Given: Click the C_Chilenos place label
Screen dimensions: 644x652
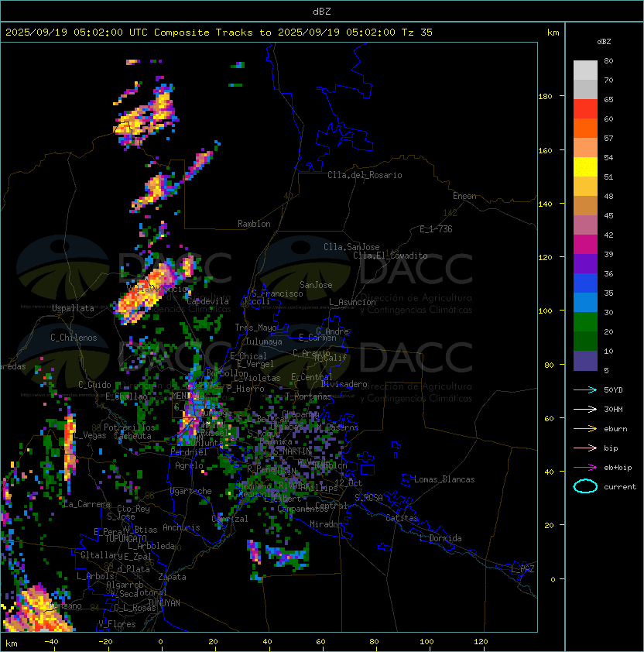Looking at the screenshot, I should point(74,338).
